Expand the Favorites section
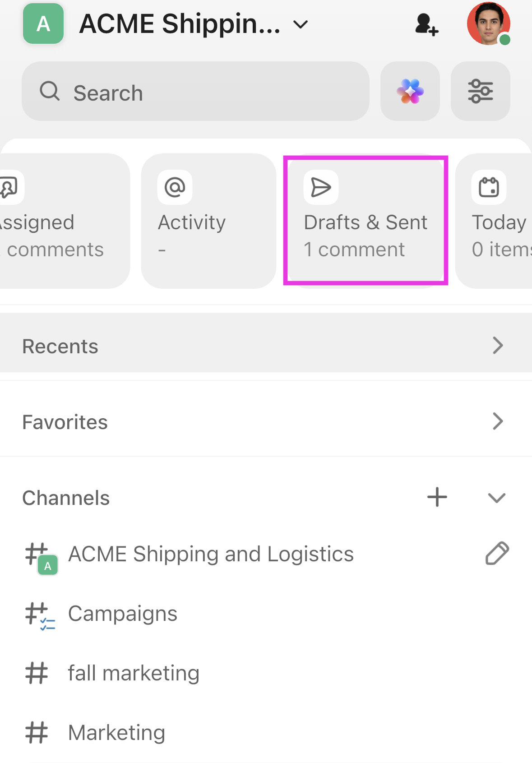This screenshot has width=532, height=763. point(497,421)
